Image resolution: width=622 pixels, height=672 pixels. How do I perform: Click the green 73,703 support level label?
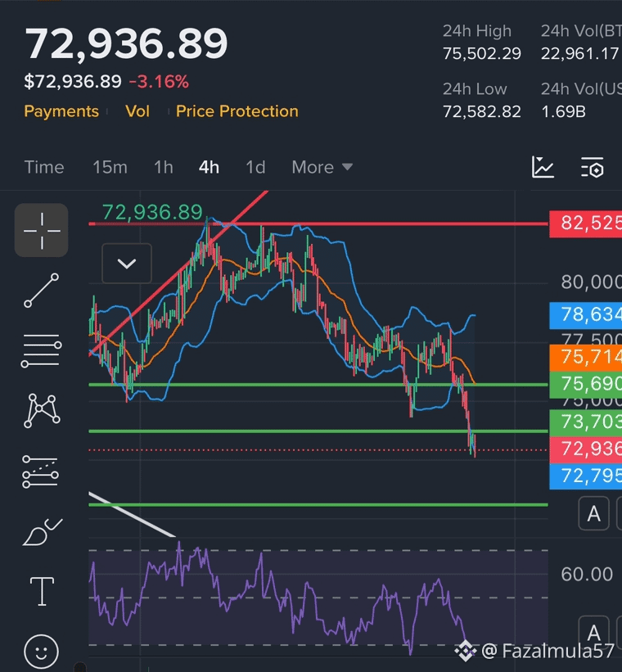(x=585, y=422)
